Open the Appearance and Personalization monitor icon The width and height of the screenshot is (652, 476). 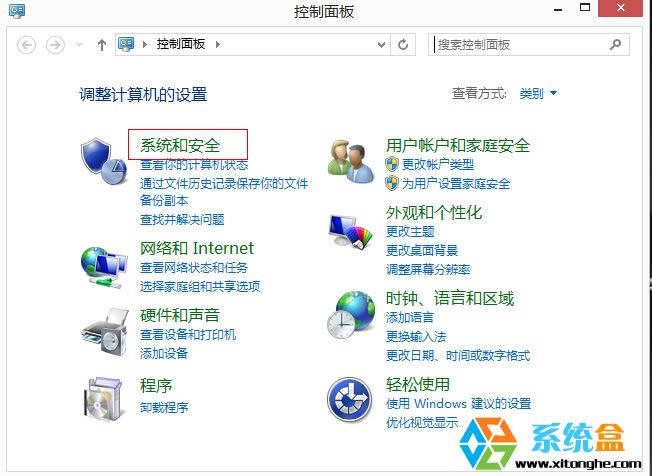(x=350, y=231)
